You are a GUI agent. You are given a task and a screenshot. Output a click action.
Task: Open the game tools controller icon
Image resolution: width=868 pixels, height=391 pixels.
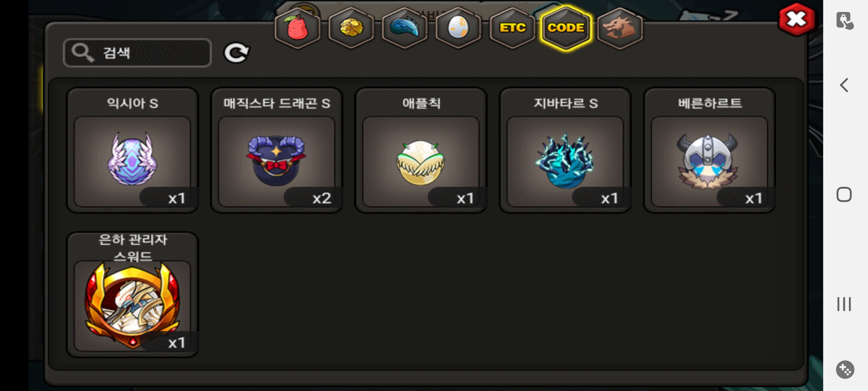(x=845, y=370)
